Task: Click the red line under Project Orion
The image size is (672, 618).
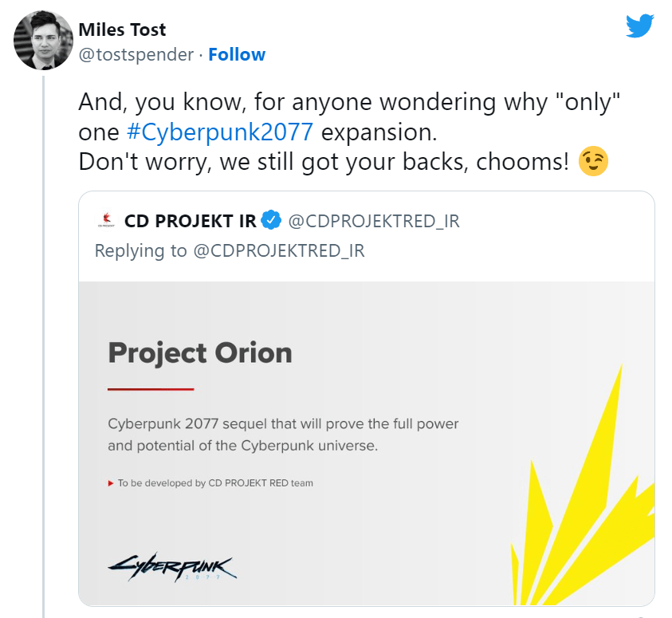Action: coord(151,389)
